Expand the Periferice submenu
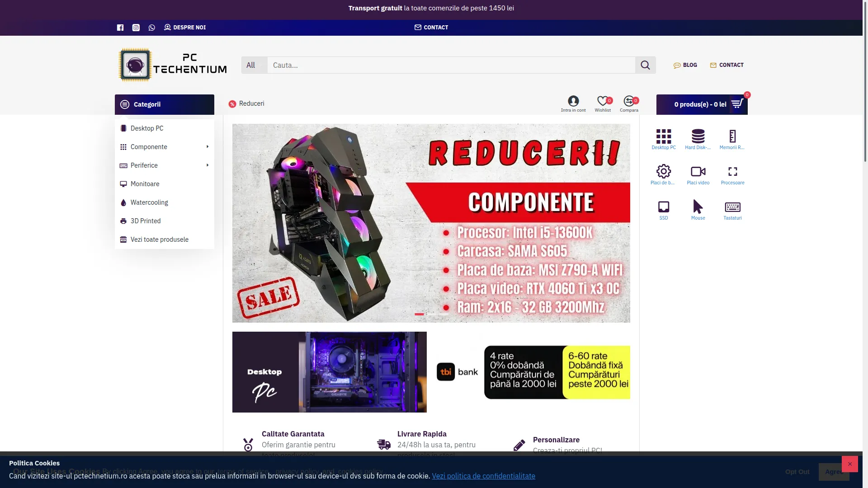This screenshot has width=868, height=488. pyautogui.click(x=165, y=165)
